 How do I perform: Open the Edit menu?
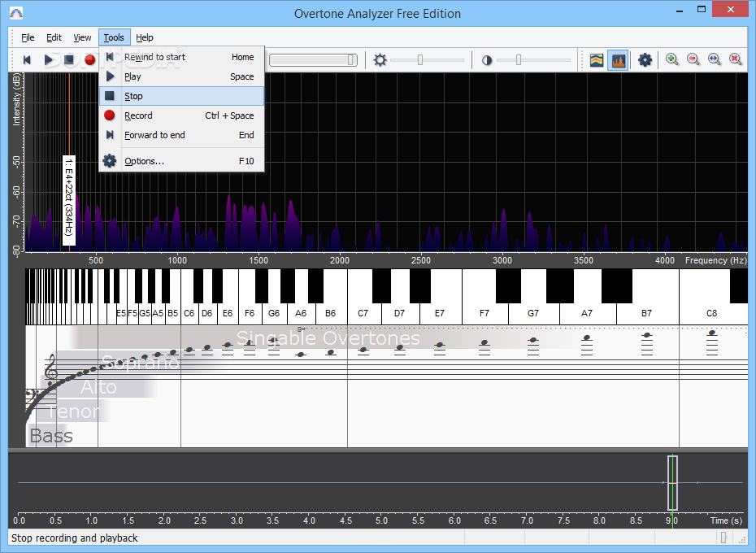point(54,37)
